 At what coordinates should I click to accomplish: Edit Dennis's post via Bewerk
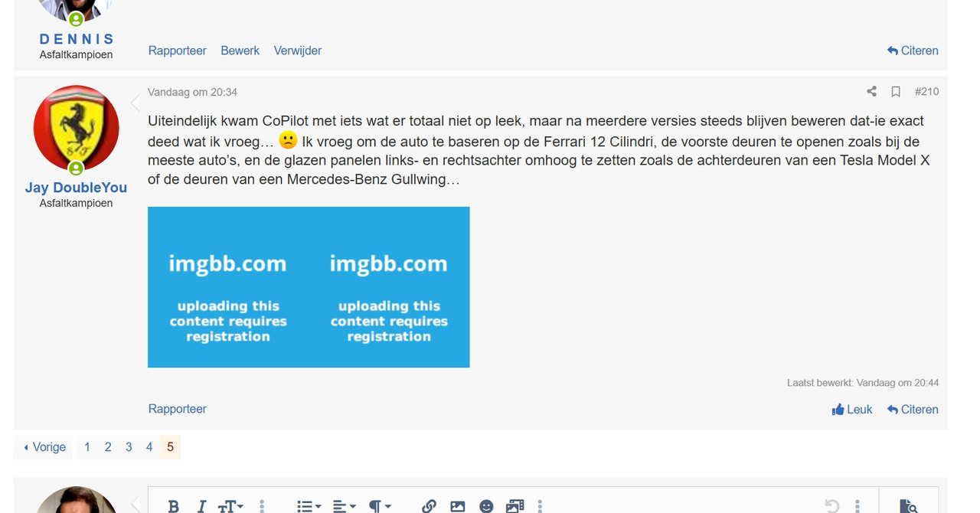point(240,51)
